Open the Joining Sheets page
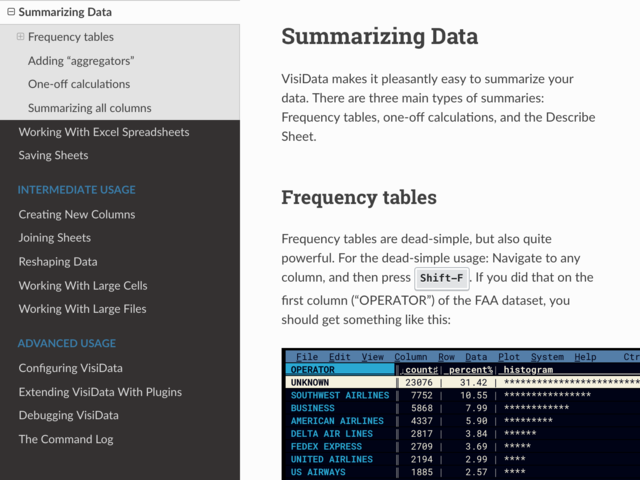 click(x=54, y=238)
